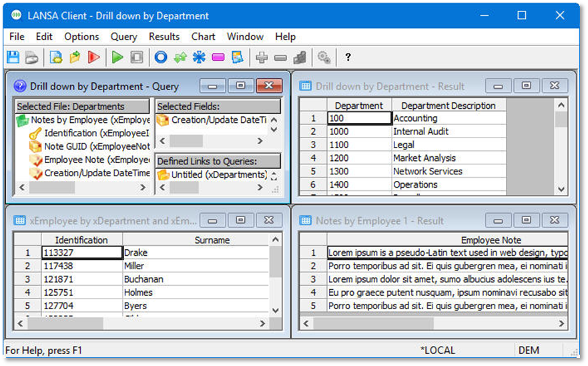
Task: Click horizontal scrollbar thumb in xEmployee grid
Action: (x=65, y=323)
